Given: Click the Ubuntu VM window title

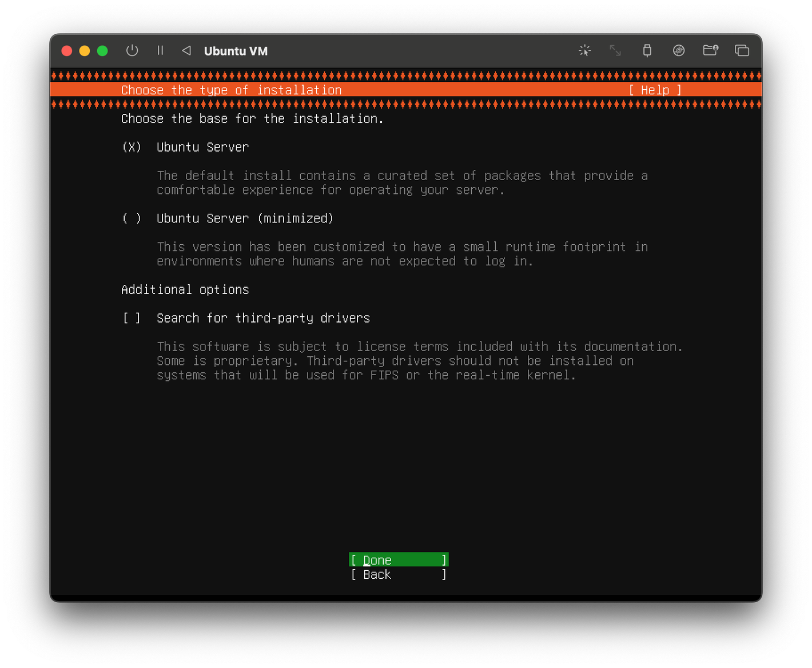Looking at the screenshot, I should [x=236, y=51].
